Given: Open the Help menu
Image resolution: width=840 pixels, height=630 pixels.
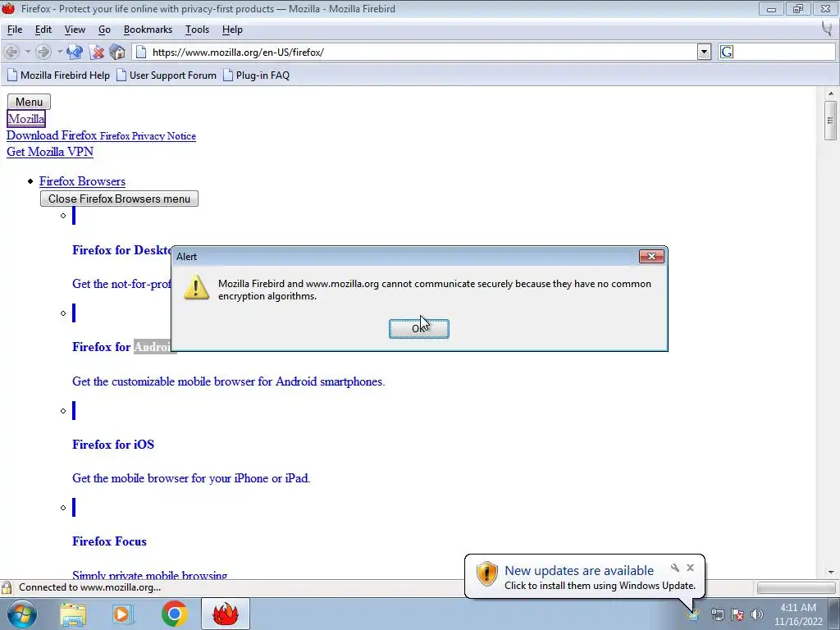Looking at the screenshot, I should [232, 30].
